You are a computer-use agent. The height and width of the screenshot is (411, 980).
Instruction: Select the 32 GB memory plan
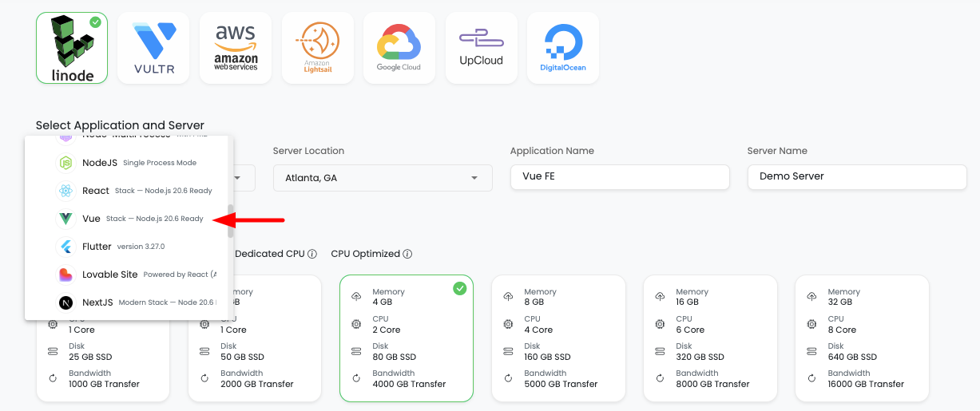(x=862, y=338)
